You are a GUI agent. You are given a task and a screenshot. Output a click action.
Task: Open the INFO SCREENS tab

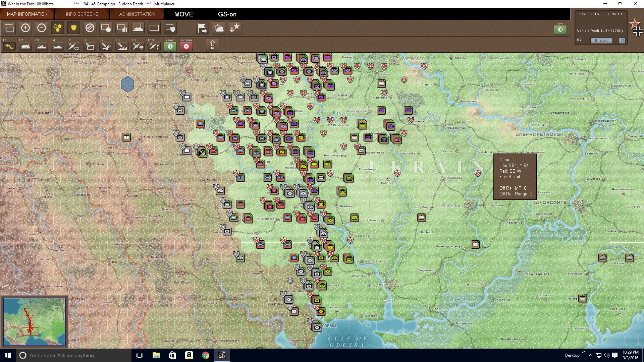coord(82,14)
